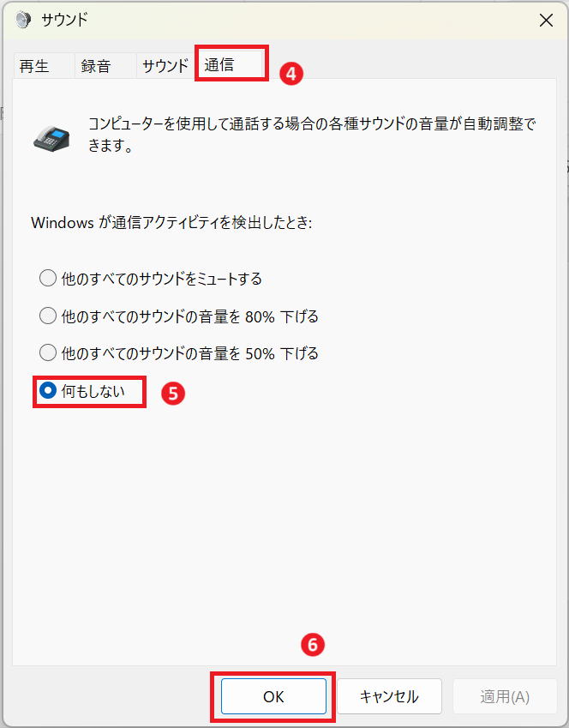Viewport: 569px width, 728px height.
Task: Close the サウンド dialog with the X
Action: [546, 20]
